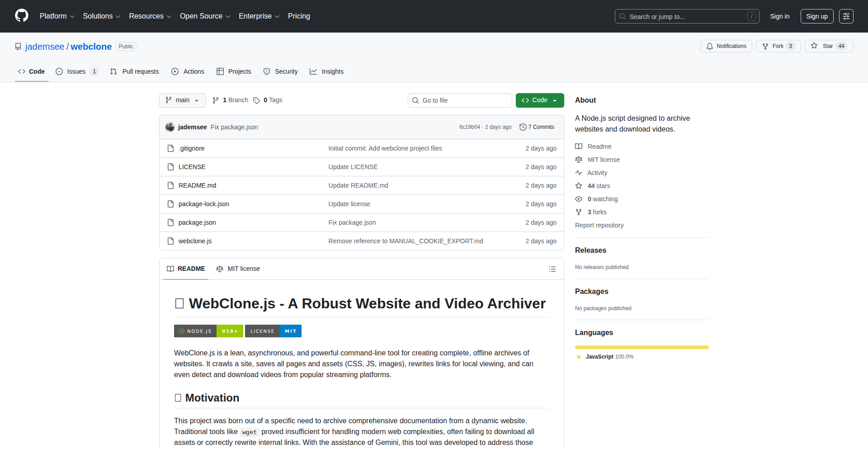
Task: Click the JavaScript 100% language bar
Action: click(x=642, y=347)
